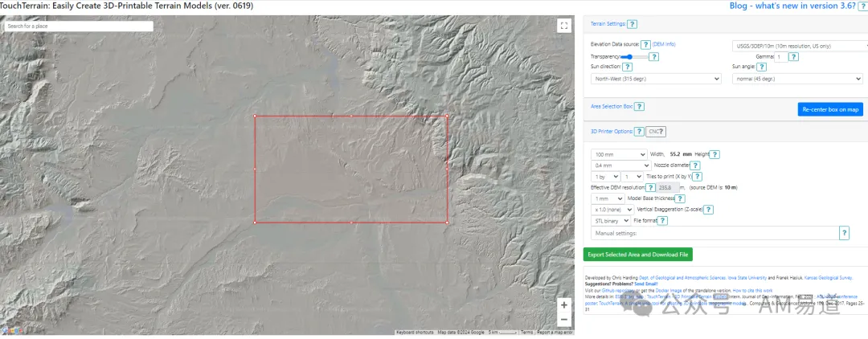Viewport: 868px width, 339px height.
Task: Open help for Manual settings
Action: point(844,234)
